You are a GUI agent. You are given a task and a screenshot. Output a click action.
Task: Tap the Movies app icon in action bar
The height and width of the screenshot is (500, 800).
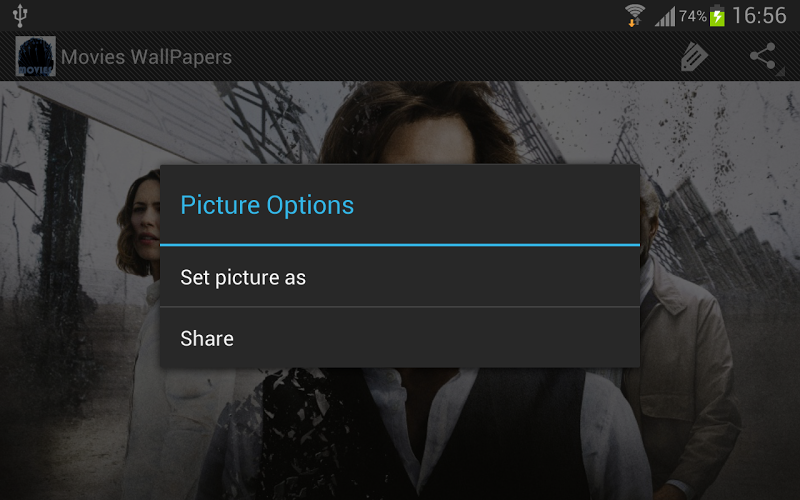point(35,57)
